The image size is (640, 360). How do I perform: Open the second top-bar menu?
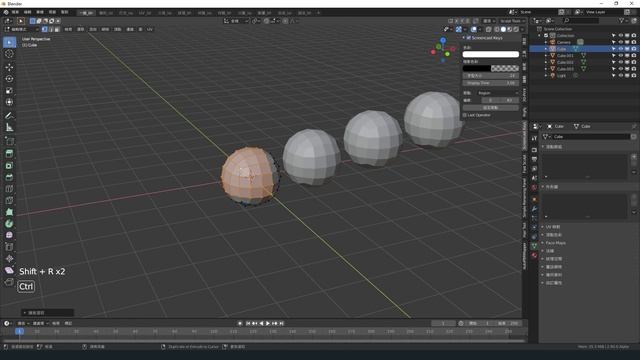tap(27, 12)
